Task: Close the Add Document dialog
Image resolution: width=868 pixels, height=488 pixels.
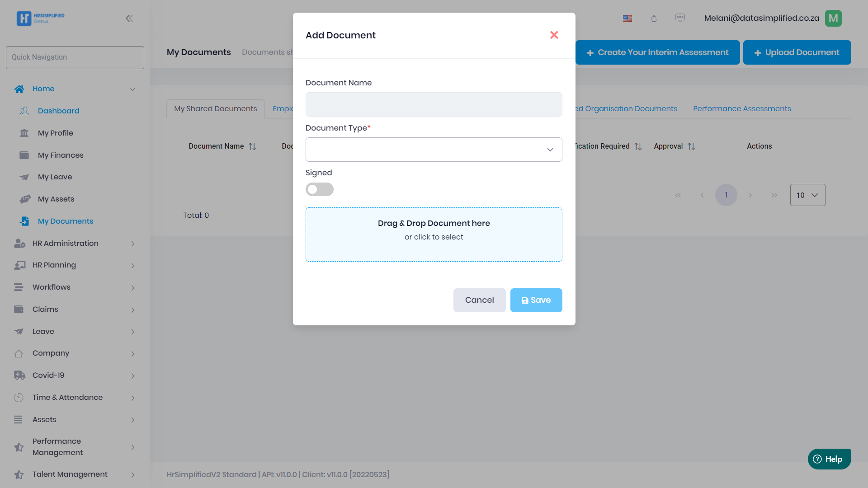Action: point(554,35)
